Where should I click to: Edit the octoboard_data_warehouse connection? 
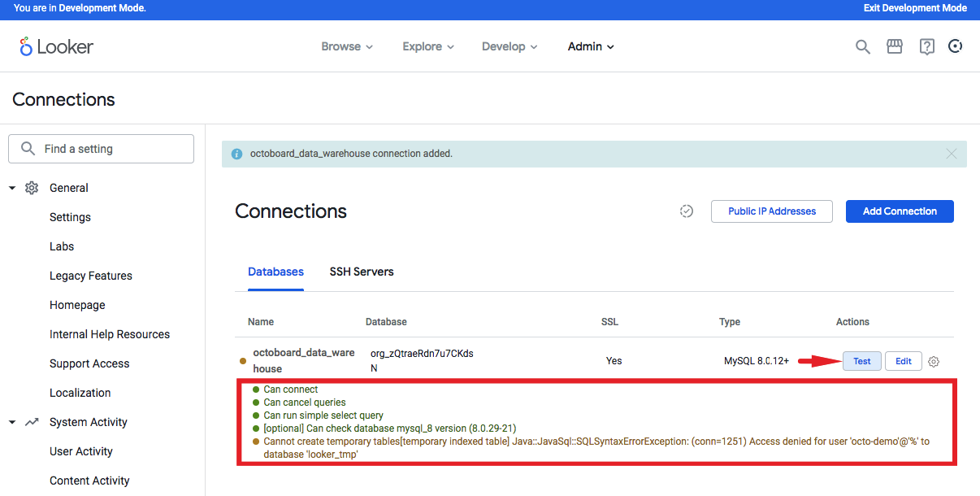tap(904, 361)
